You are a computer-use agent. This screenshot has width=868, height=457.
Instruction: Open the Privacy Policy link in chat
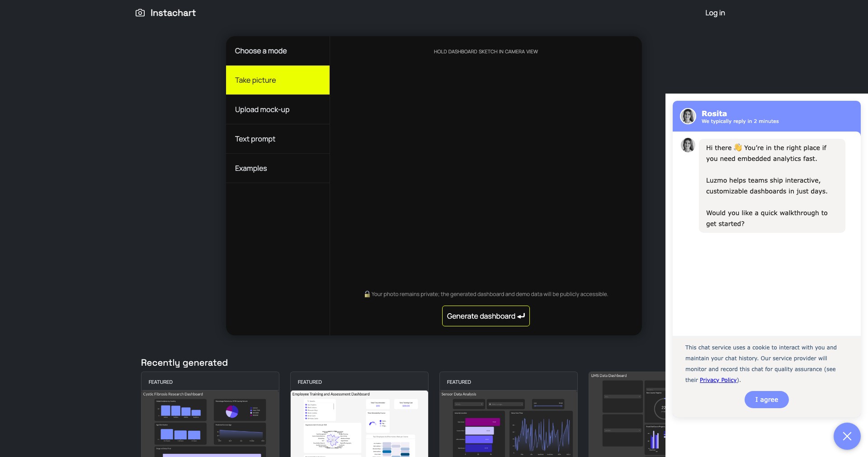click(x=718, y=380)
